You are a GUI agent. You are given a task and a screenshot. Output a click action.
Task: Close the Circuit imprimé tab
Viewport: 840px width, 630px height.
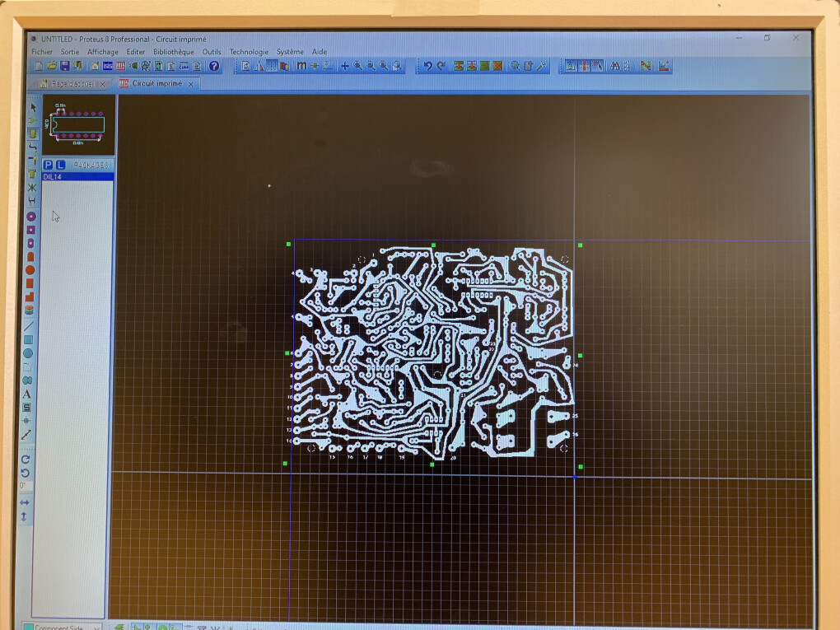(191, 84)
